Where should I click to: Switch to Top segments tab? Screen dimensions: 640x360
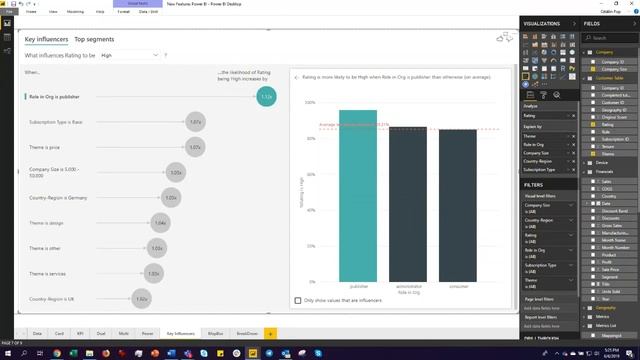pos(94,39)
